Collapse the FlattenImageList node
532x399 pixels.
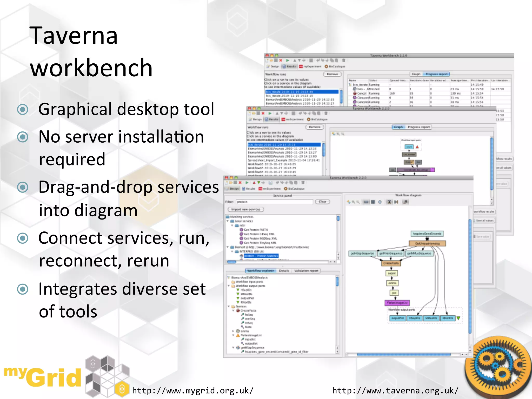click(233, 335)
